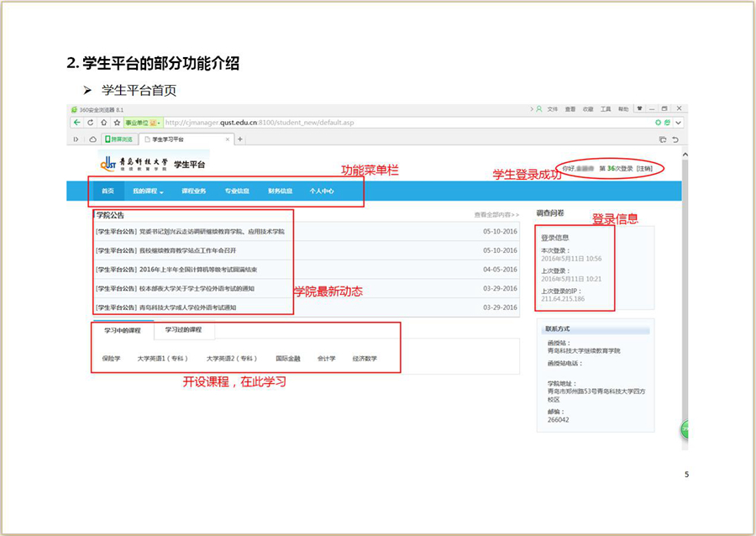Close the 学生学习平台 tab

coord(228,139)
